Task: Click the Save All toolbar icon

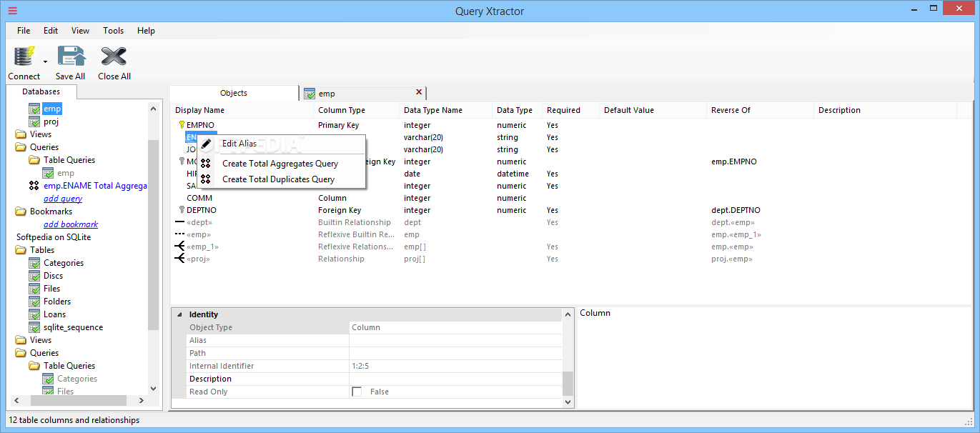Action: point(71,56)
